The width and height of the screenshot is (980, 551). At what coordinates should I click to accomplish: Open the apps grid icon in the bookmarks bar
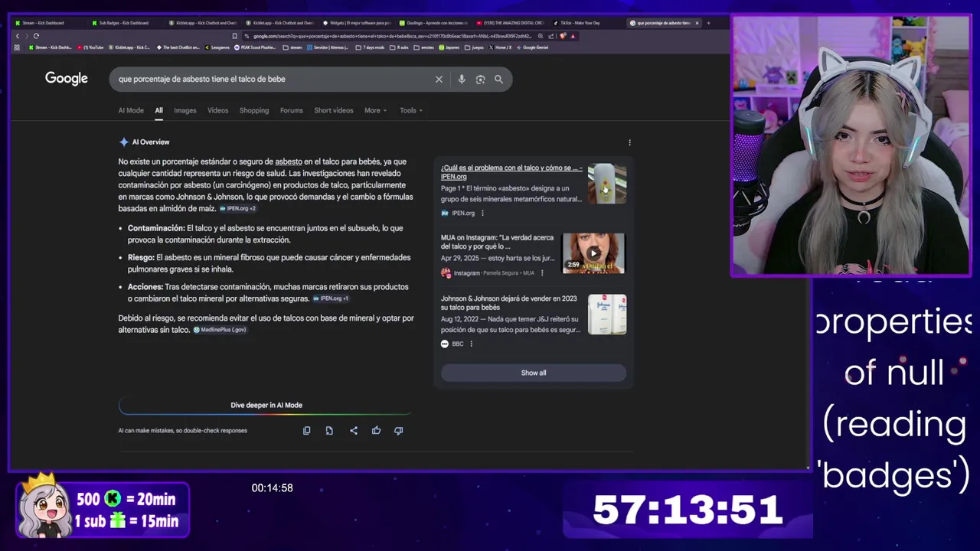coord(17,47)
